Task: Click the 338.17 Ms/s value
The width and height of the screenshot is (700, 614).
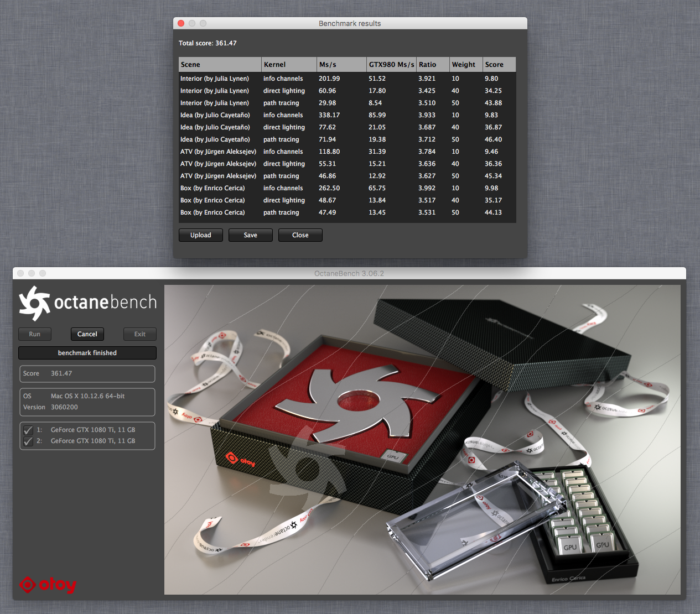Action: 329,115
